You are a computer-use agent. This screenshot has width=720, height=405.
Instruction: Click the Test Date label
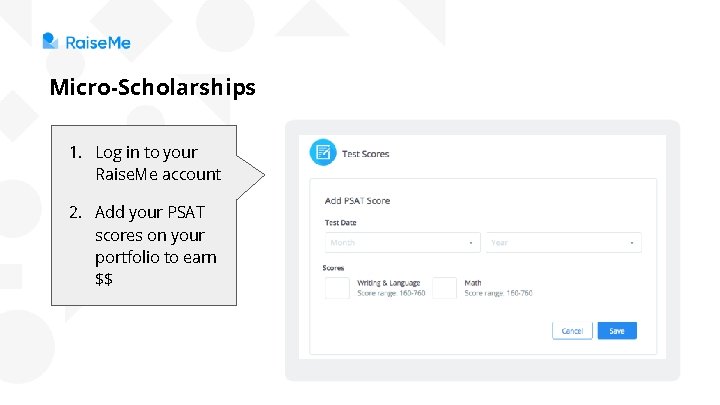coord(340,222)
